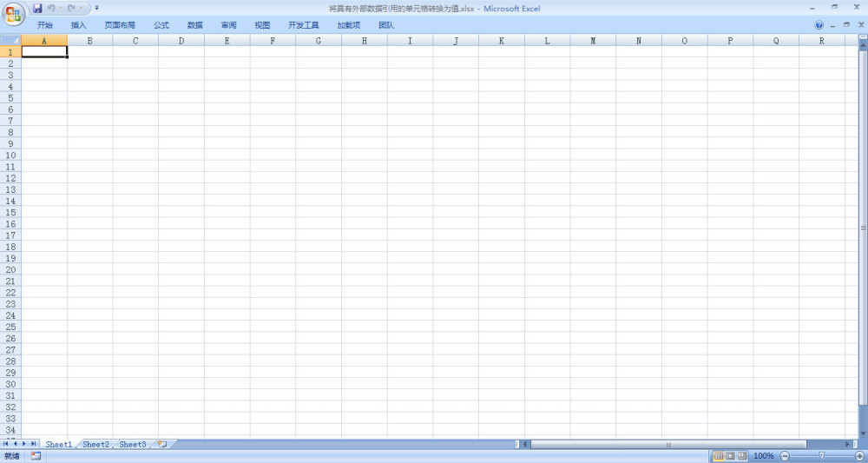The image size is (868, 463).
Task: Open the 插入 ribbon tab
Action: [79, 25]
